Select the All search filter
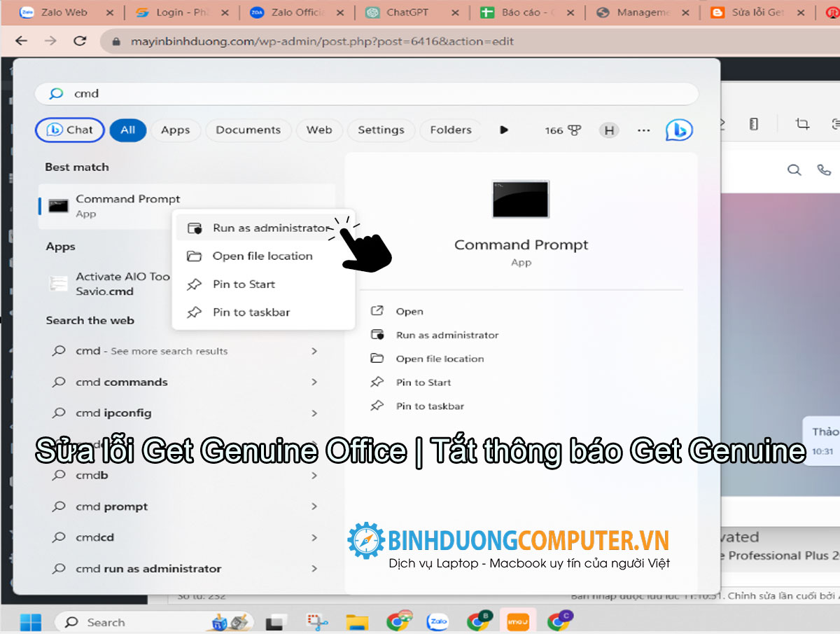This screenshot has width=840, height=634. click(127, 130)
